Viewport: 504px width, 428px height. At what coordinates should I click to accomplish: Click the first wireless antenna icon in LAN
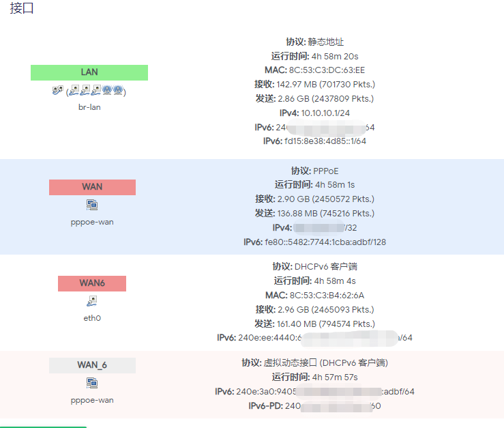tap(107, 90)
